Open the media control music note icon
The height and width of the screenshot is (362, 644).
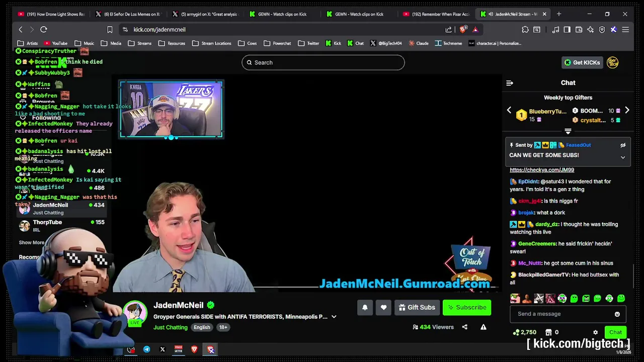(x=555, y=30)
